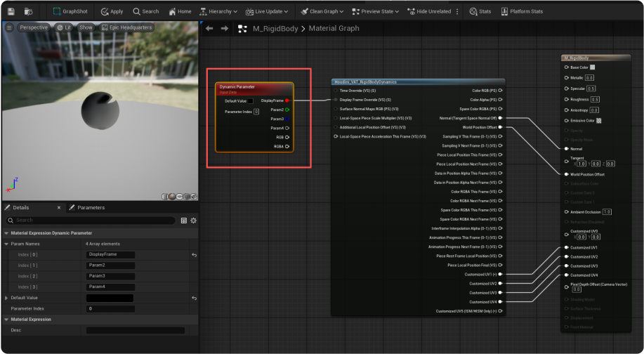Click the M_RigidBody breadcrumb link
Image resolution: width=644 pixels, height=354 pixels.
pos(275,28)
